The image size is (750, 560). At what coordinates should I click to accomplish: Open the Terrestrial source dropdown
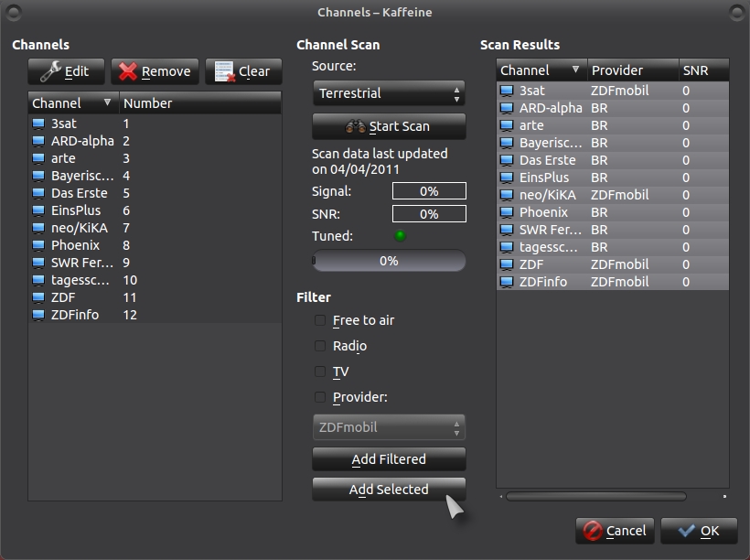[389, 93]
